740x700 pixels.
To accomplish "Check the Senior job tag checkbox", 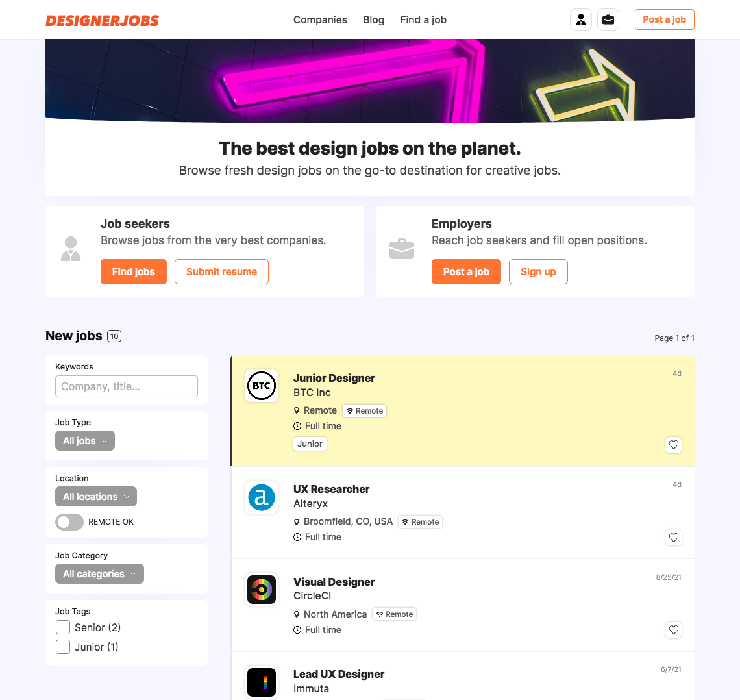I will point(63,627).
